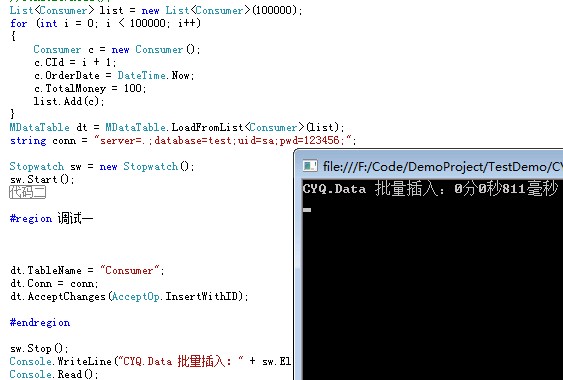The height and width of the screenshot is (380, 563).
Task: Click the Console.Read() statement
Action: click(54, 374)
